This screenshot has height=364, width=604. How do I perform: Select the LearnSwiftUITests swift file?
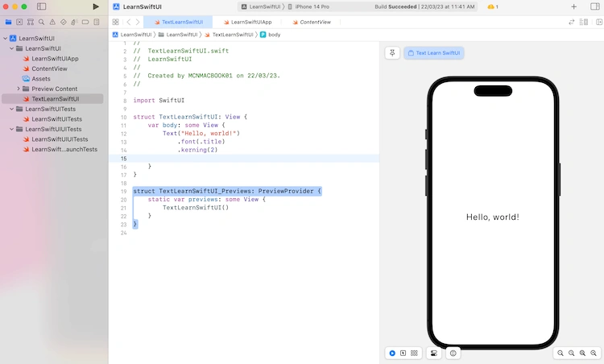click(x=52, y=119)
